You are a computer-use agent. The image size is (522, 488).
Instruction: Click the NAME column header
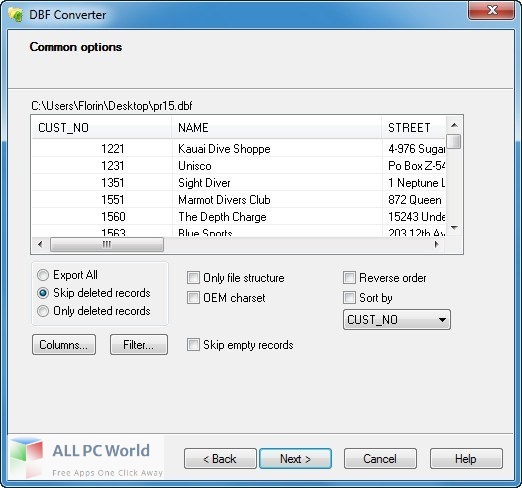point(277,128)
